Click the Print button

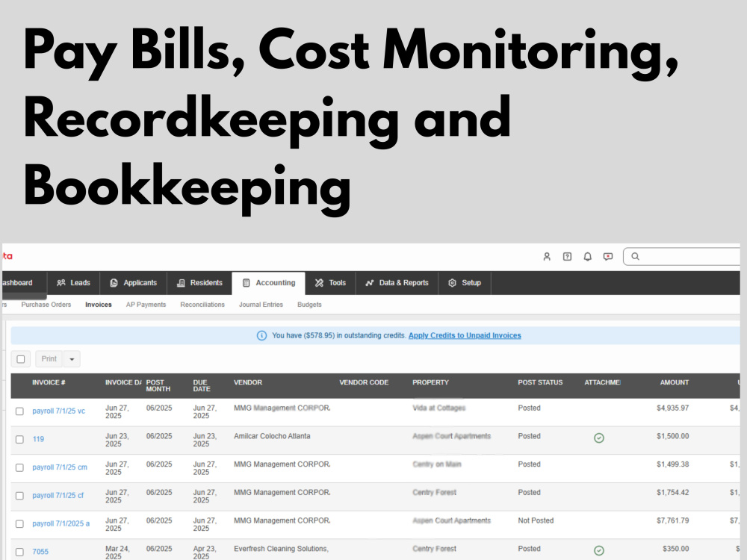(x=49, y=359)
